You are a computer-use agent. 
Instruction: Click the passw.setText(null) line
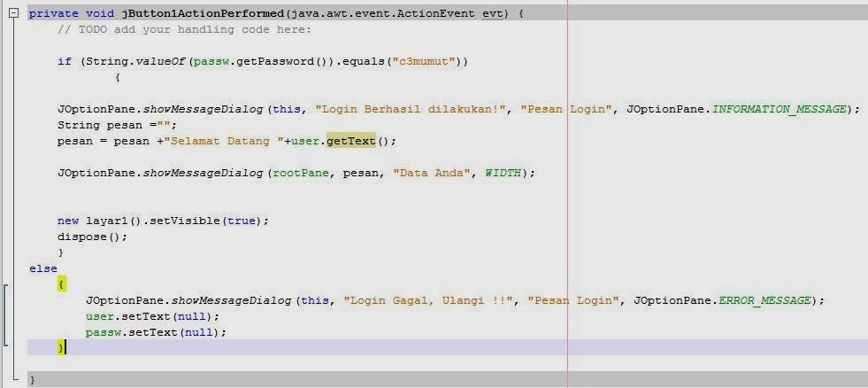click(x=156, y=332)
